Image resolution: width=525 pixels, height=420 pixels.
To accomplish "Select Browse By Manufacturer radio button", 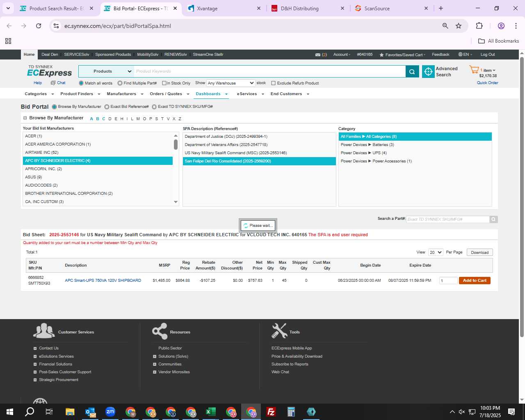I will (x=54, y=107).
